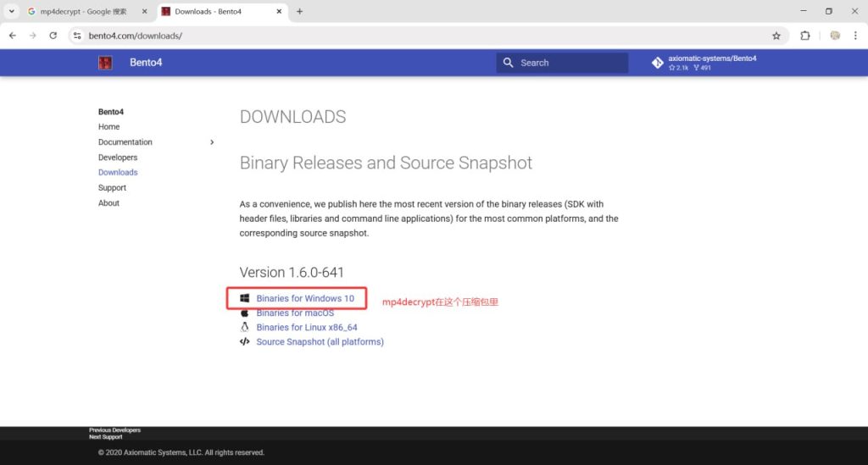The image size is (868, 465).
Task: Open About in the sidebar
Action: [108, 203]
